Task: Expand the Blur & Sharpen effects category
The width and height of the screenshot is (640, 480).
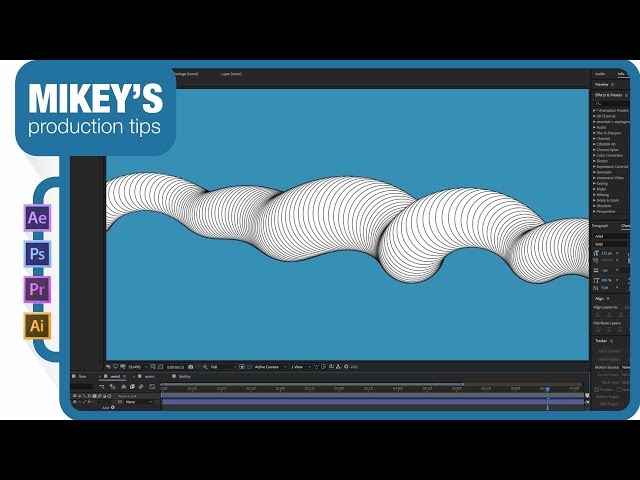Action: click(594, 133)
